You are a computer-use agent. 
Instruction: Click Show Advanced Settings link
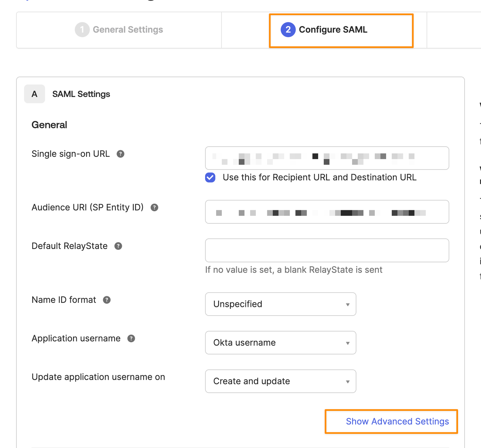pos(397,421)
